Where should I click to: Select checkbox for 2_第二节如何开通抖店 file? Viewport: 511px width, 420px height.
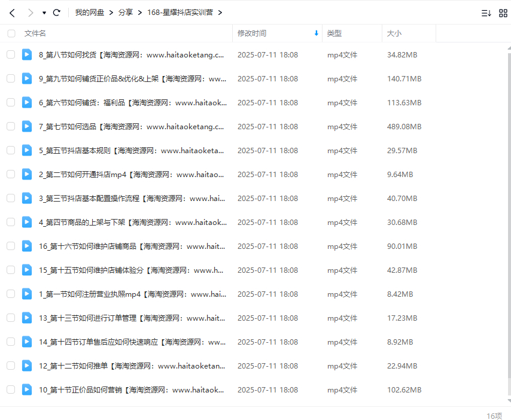coord(11,174)
